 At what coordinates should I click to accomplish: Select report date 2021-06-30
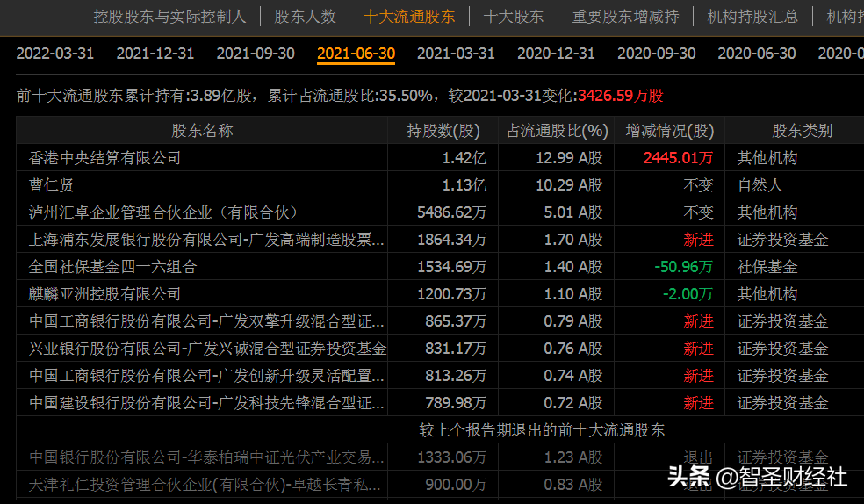[x=356, y=54]
